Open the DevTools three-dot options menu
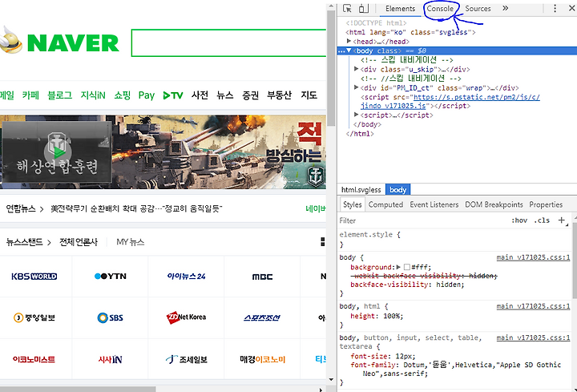 click(555, 9)
